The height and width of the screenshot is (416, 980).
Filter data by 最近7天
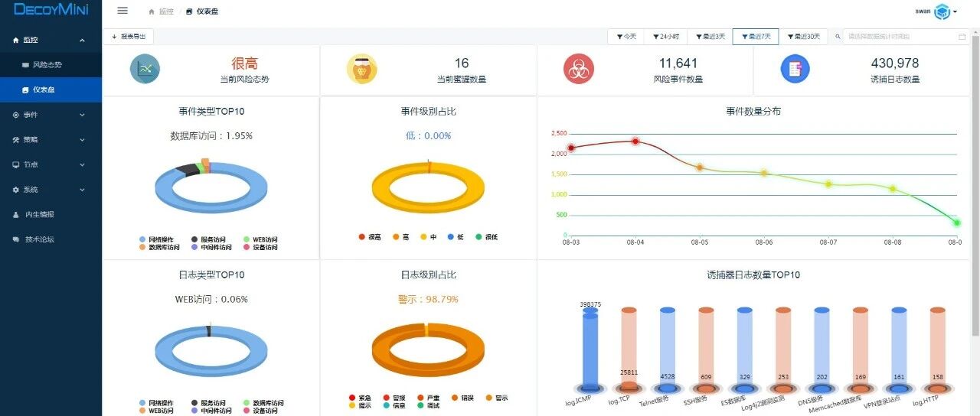pyautogui.click(x=756, y=36)
